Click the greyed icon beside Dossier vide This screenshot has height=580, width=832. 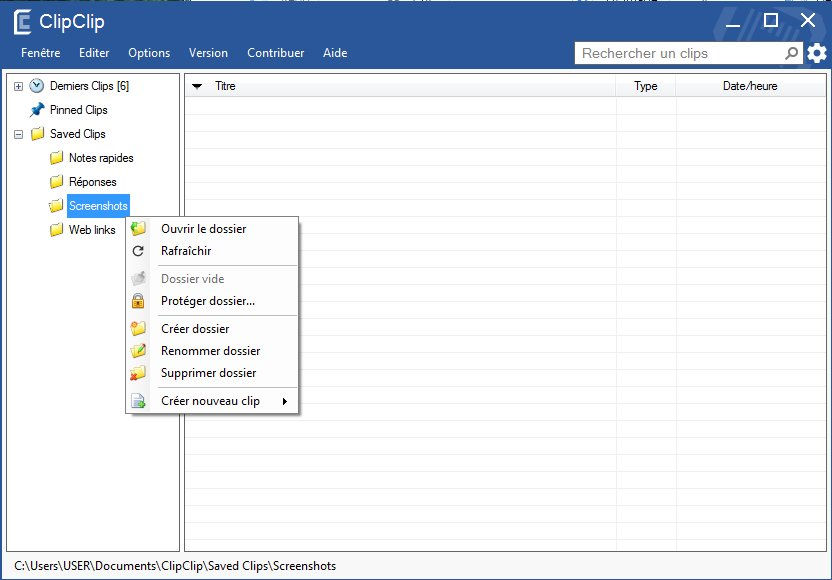coord(138,279)
